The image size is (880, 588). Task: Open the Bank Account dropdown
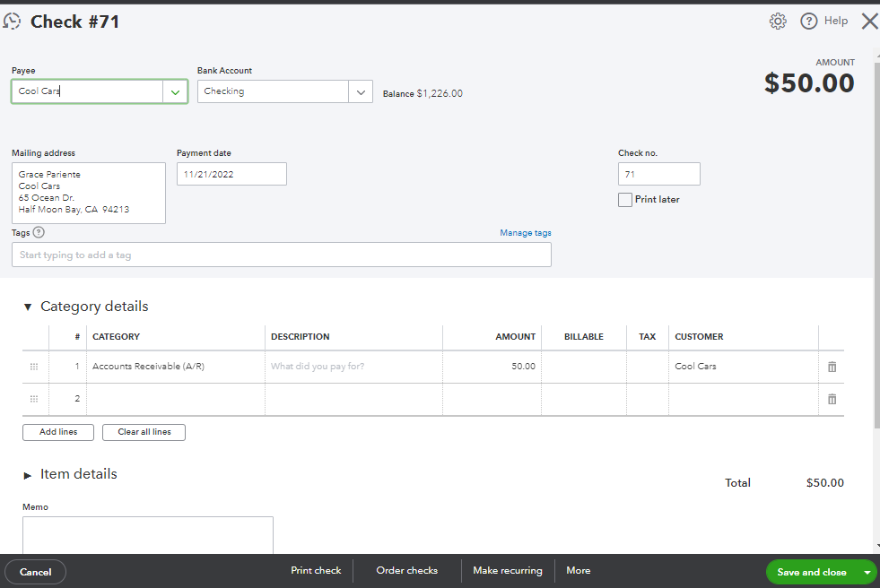360,91
